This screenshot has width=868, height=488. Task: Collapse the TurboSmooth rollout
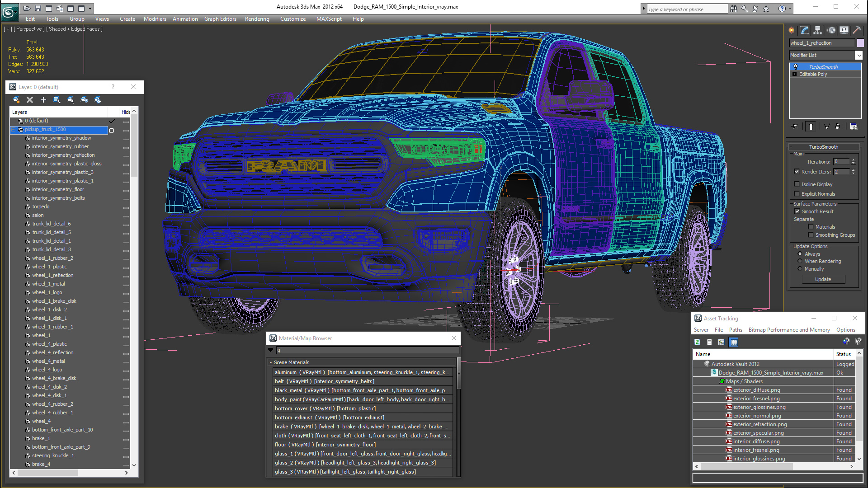pyautogui.click(x=792, y=147)
